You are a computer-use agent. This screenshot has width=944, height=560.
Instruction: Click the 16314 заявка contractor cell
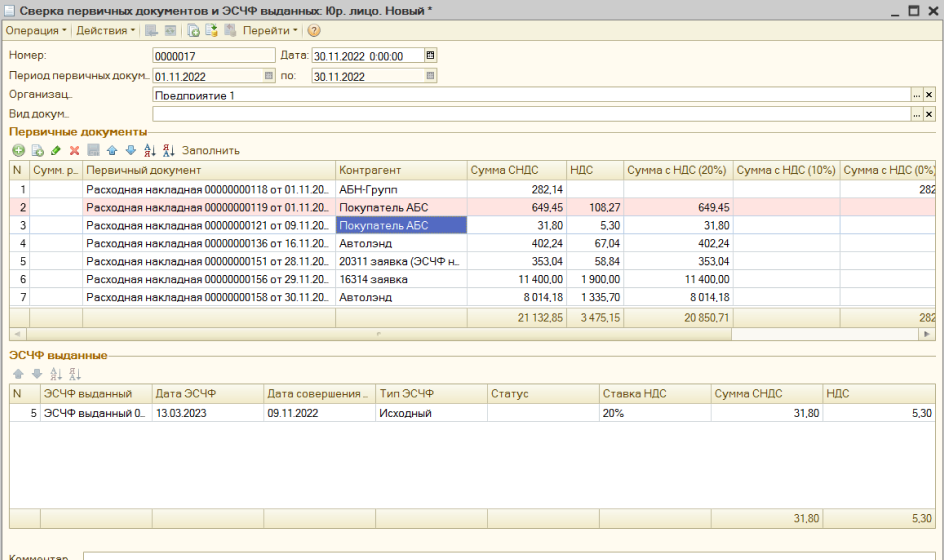401,279
